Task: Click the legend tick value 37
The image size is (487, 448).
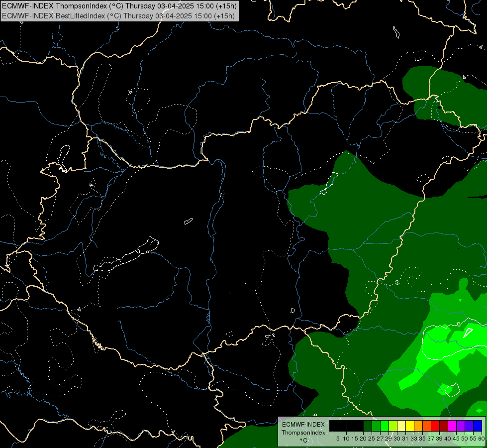Action: click(x=431, y=439)
